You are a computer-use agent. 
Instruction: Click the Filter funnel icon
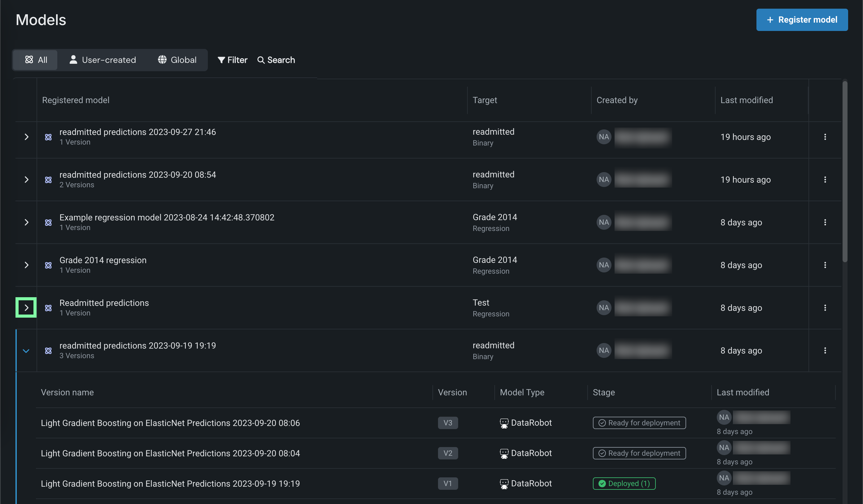pyautogui.click(x=221, y=60)
